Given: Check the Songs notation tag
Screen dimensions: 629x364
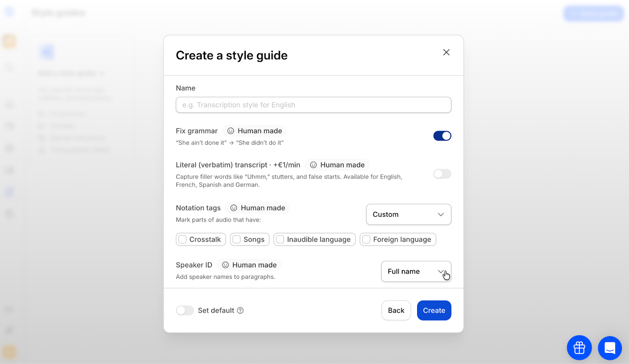Looking at the screenshot, I should pos(236,239).
